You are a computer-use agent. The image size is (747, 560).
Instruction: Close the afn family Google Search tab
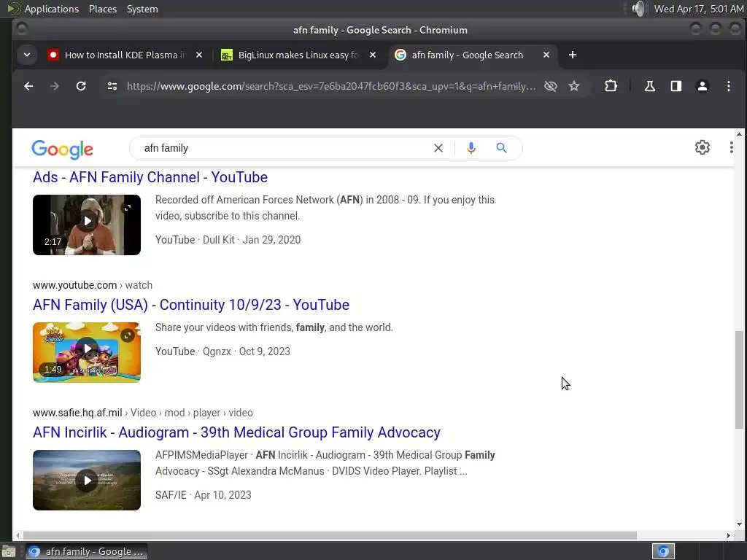pyautogui.click(x=546, y=55)
